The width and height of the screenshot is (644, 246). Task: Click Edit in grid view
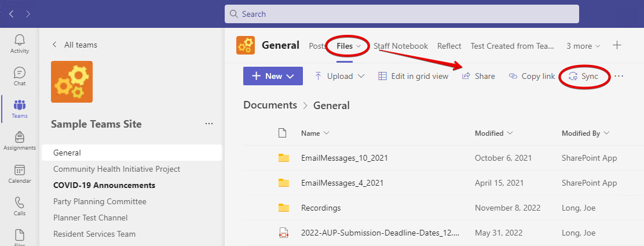pyautogui.click(x=413, y=76)
